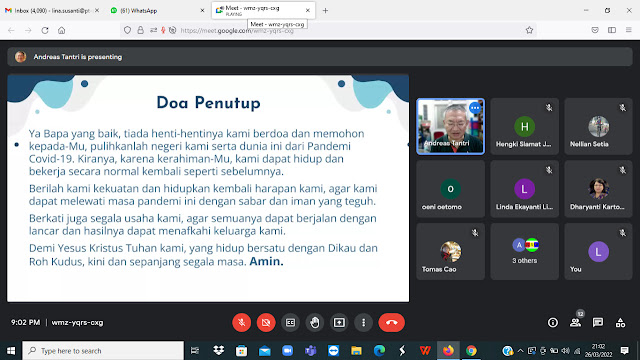The height and width of the screenshot is (360, 640).
Task: Close the Gmail Inbox tab
Action: pyautogui.click(x=97, y=11)
